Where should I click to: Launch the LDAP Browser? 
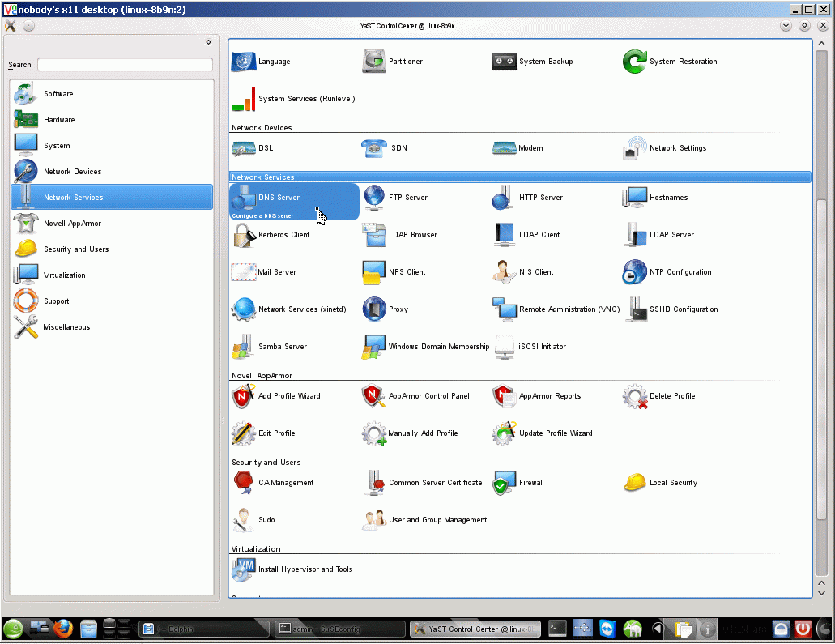coord(400,235)
